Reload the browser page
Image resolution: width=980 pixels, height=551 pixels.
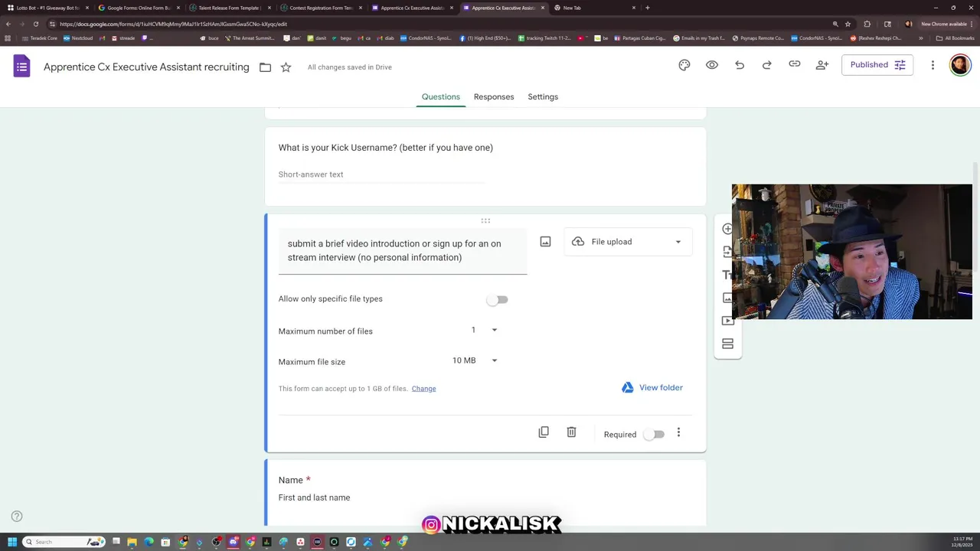coord(35,24)
